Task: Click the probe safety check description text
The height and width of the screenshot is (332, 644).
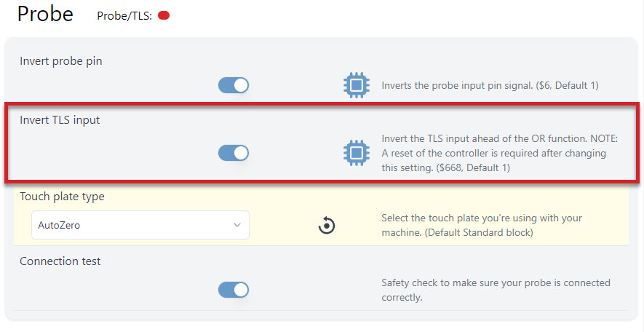Action: tap(496, 290)
